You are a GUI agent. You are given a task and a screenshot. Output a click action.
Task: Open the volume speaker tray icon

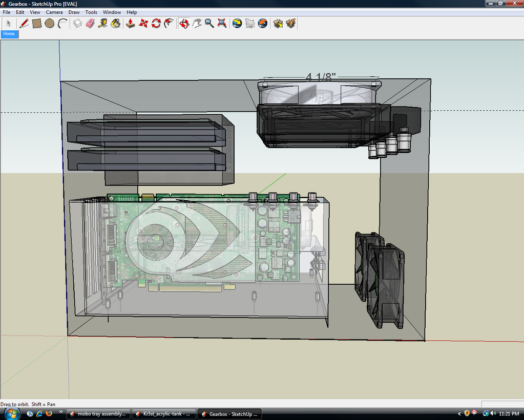click(493, 414)
